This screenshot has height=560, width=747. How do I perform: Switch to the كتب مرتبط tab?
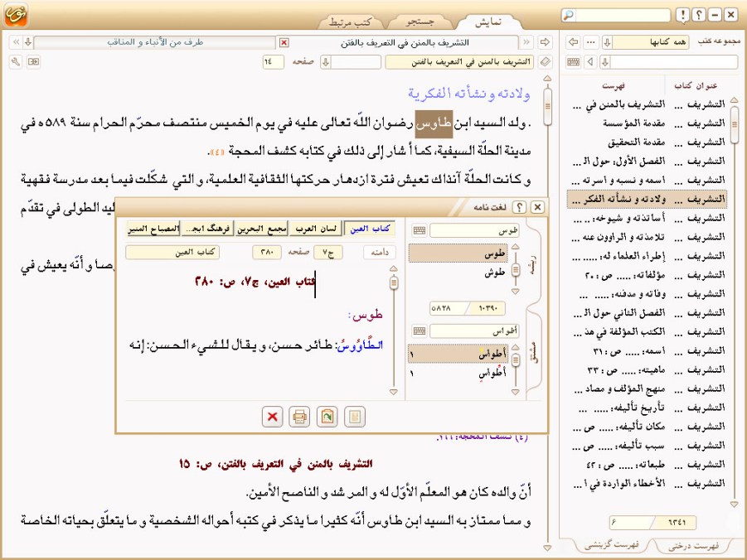point(350,22)
